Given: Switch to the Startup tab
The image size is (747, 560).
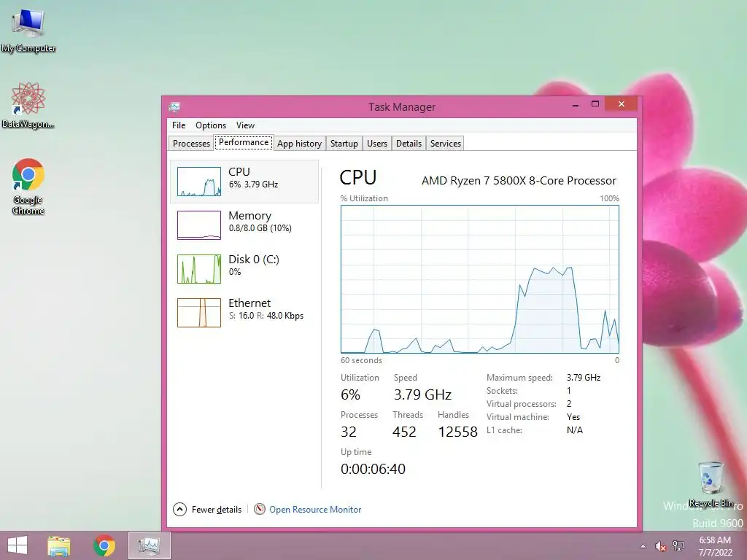Looking at the screenshot, I should point(344,144).
